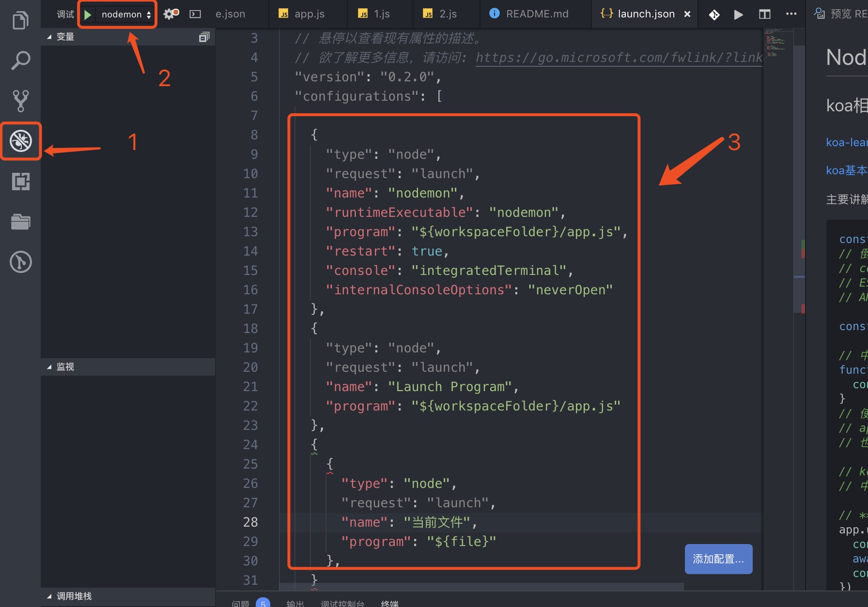This screenshot has width=868, height=607.
Task: Open the Source Control view
Action: (x=20, y=101)
